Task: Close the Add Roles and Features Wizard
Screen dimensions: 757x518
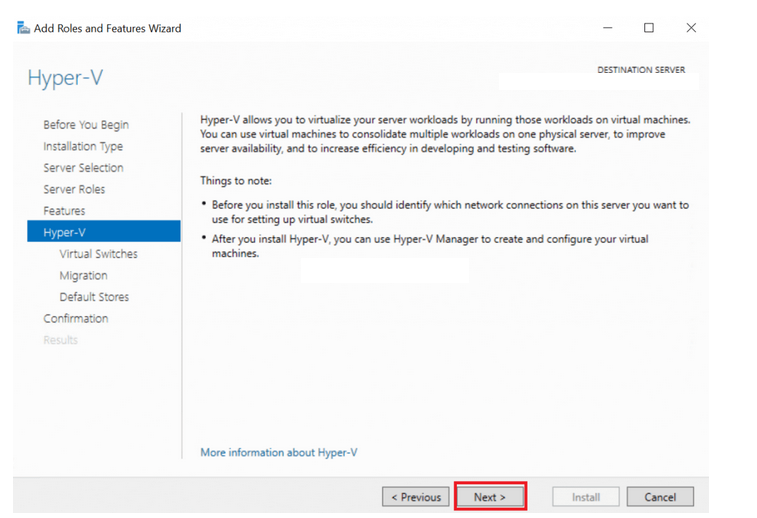Action: tap(691, 28)
